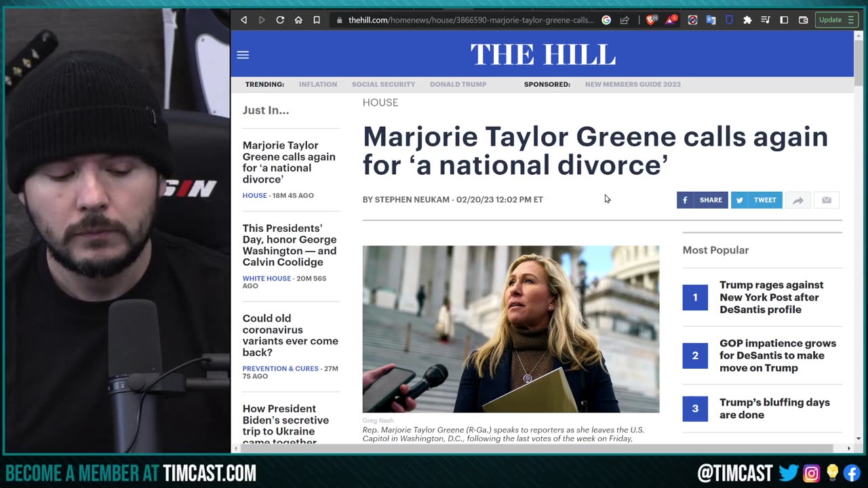Click the HOUSE tag under the first sidebar story
The image size is (868, 488).
(255, 195)
